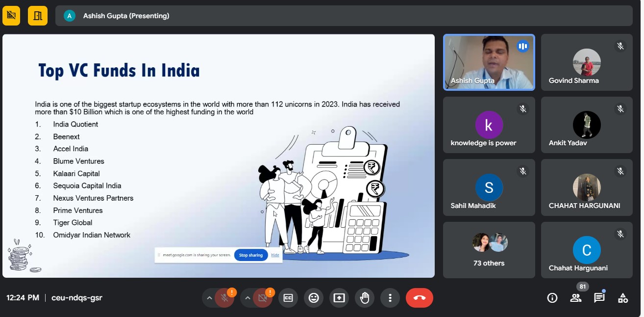The image size is (644, 317).
Task: Click the yellow hide-presentation icon
Action: [x=11, y=16]
